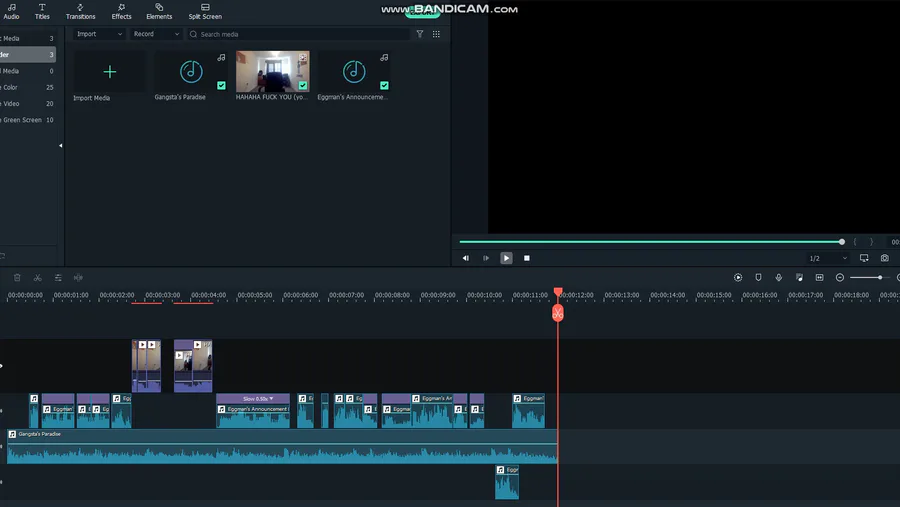The width and height of the screenshot is (900, 507).
Task: Click the play/pause step button
Action: click(x=486, y=258)
